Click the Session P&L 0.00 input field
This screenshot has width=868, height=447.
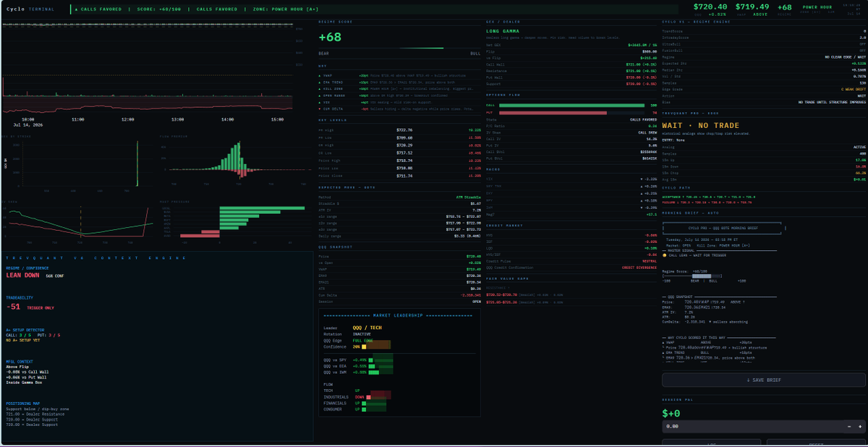(752, 427)
